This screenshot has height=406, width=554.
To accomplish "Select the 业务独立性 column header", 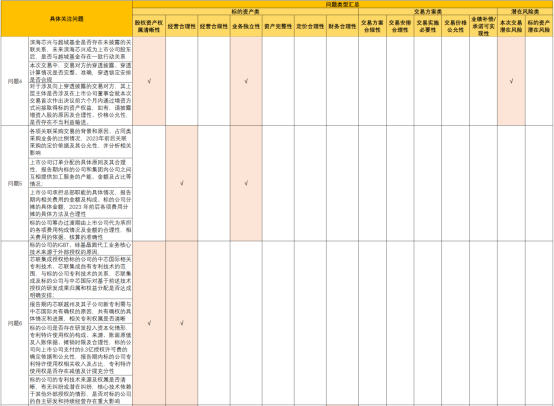I will (x=246, y=26).
